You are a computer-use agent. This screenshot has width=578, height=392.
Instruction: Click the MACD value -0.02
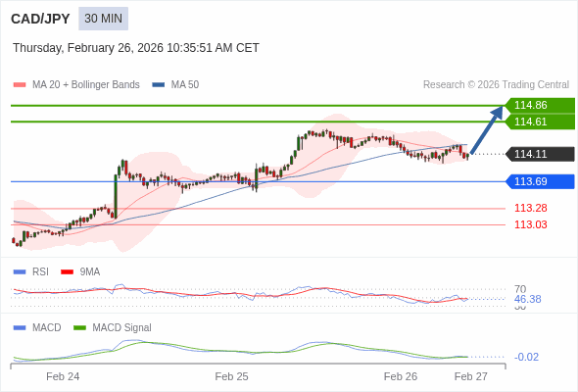(526, 357)
